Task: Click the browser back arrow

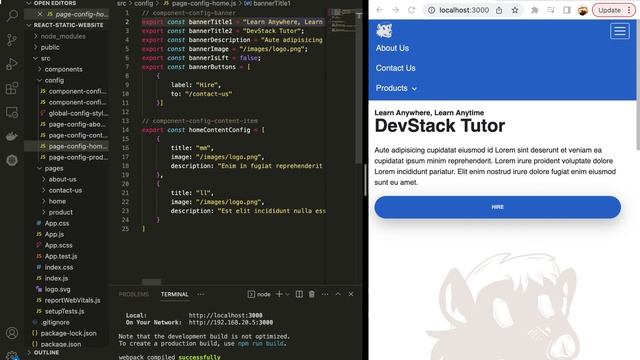Action: (x=380, y=10)
